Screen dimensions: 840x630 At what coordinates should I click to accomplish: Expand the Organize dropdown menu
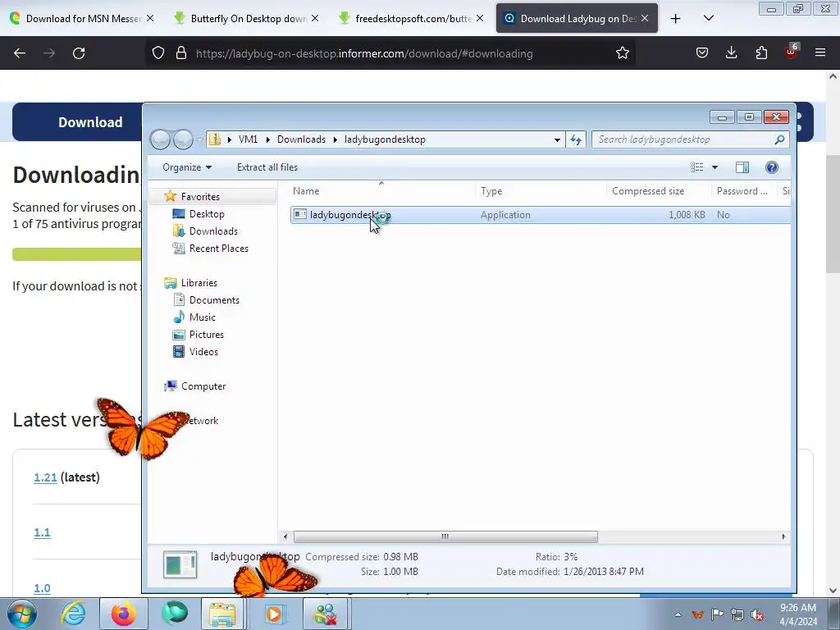(x=187, y=167)
